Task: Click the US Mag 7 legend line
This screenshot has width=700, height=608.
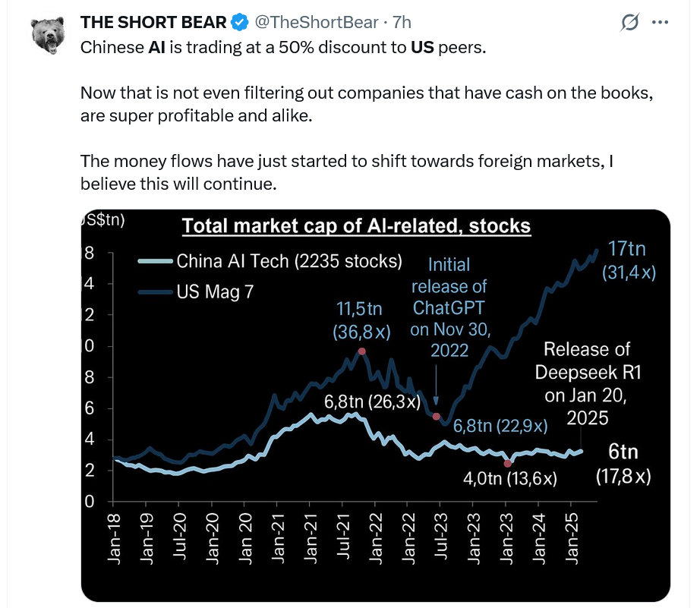Action: tap(156, 291)
